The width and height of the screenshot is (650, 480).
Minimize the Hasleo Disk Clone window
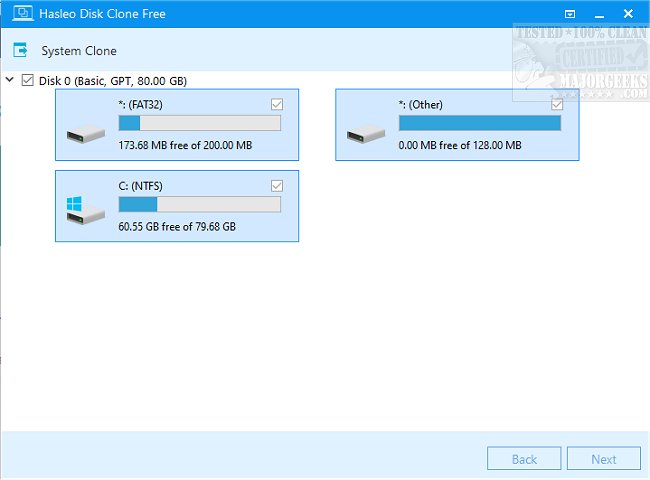coord(599,17)
